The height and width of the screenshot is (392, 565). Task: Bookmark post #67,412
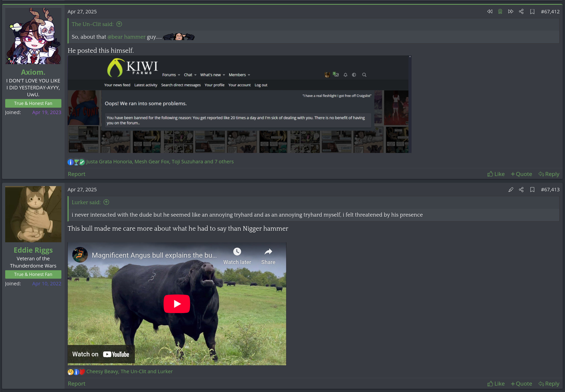[532, 12]
